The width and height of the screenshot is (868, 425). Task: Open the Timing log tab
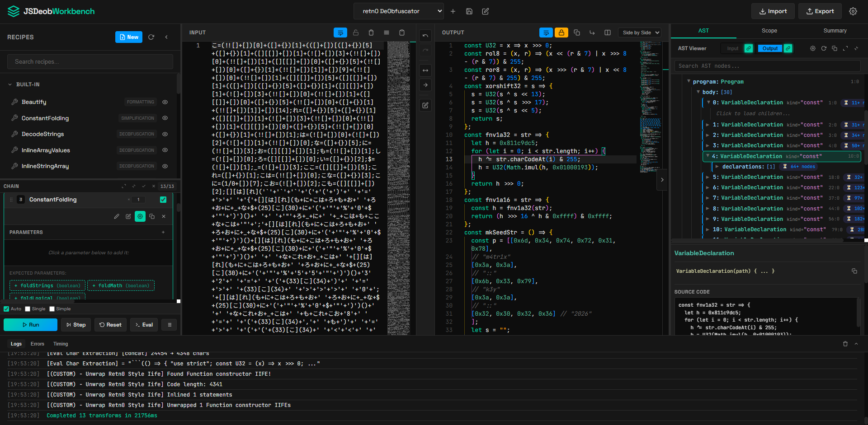pyautogui.click(x=61, y=344)
